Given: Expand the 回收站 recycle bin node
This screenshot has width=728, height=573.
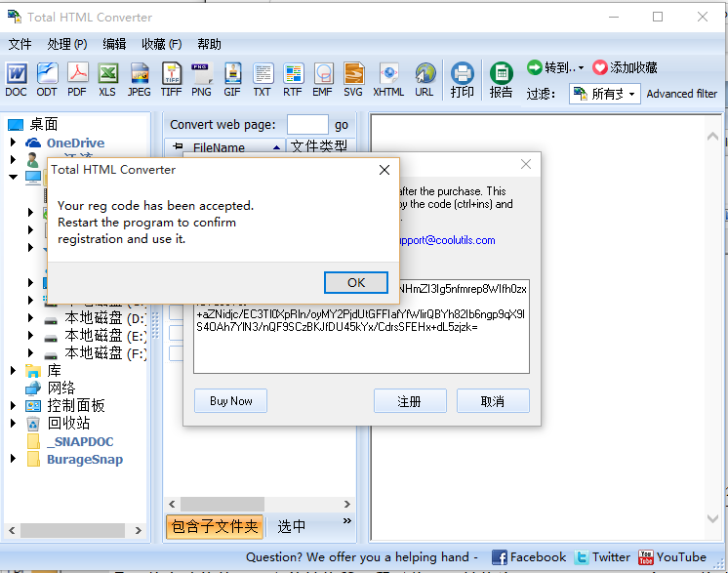Looking at the screenshot, I should point(14,423).
